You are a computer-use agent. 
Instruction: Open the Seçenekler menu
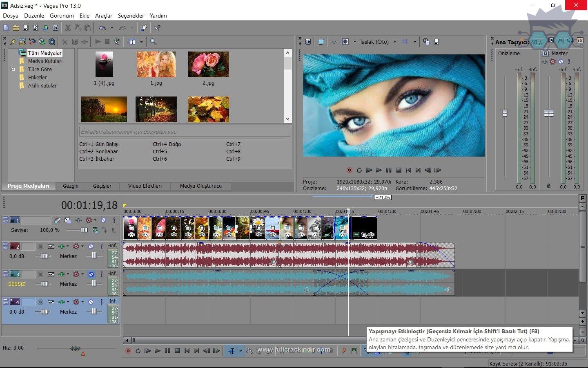(x=131, y=16)
